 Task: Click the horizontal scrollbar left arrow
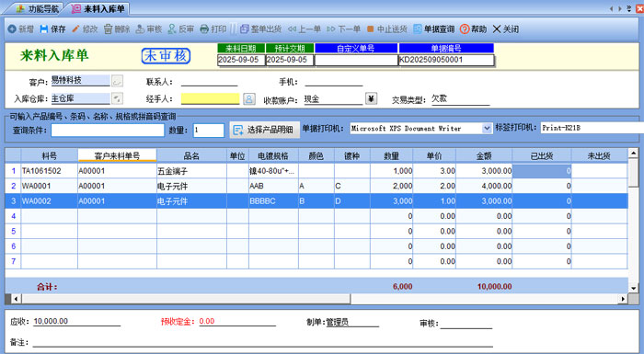pyautogui.click(x=16, y=299)
